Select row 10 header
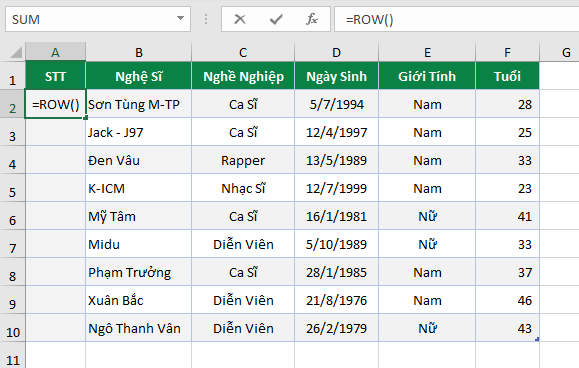This screenshot has height=368, width=579. (13, 328)
